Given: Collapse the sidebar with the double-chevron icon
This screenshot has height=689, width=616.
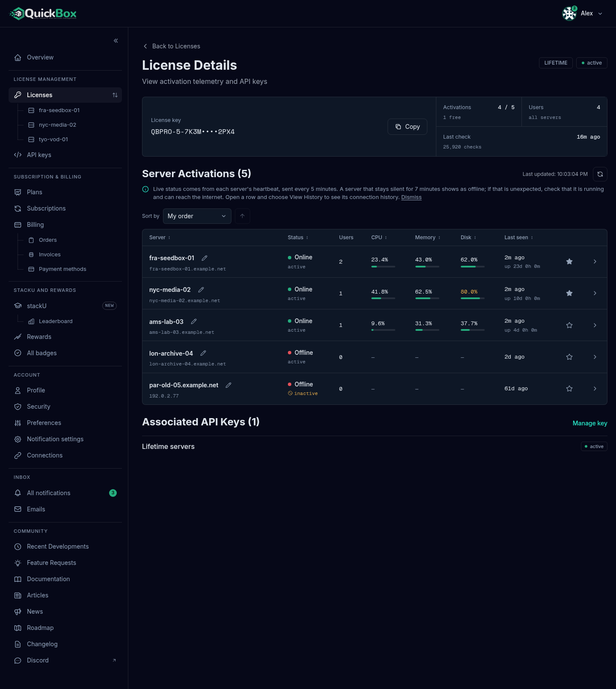Looking at the screenshot, I should click(x=116, y=41).
